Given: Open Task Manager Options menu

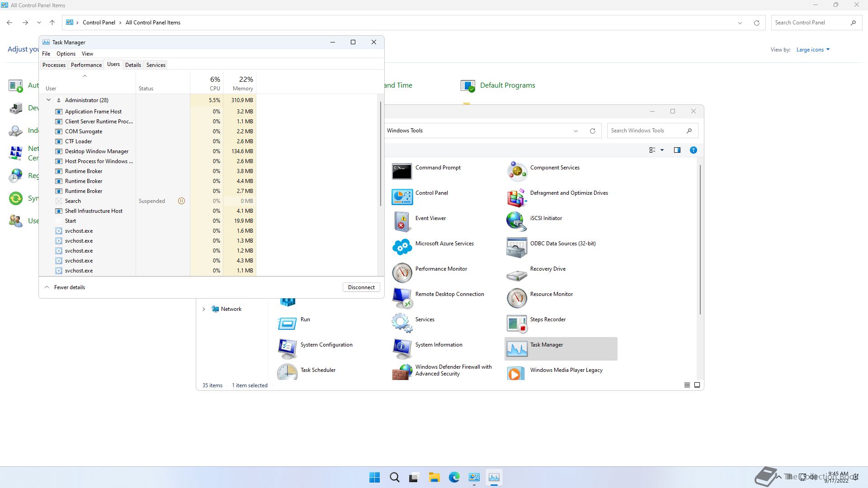Looking at the screenshot, I should (66, 54).
